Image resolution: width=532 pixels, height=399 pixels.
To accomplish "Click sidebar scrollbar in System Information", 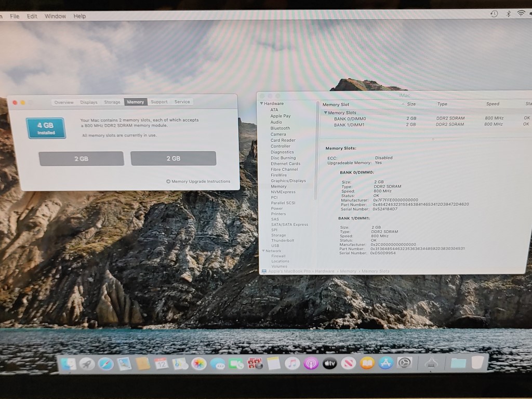I will (316, 149).
